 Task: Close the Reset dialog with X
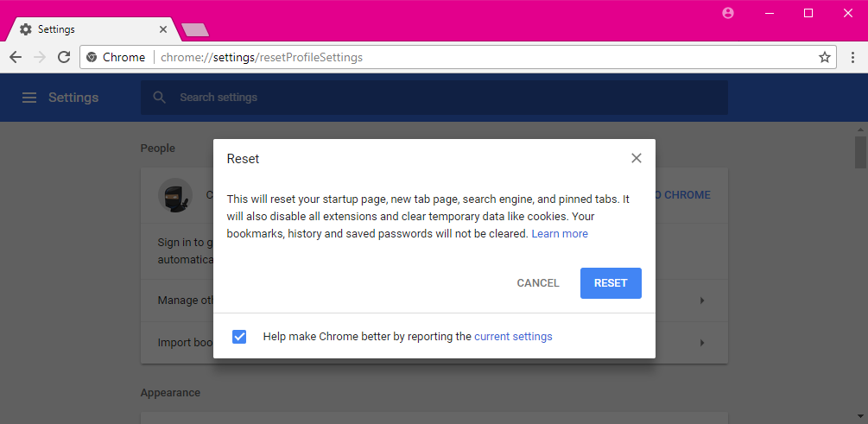(x=636, y=158)
